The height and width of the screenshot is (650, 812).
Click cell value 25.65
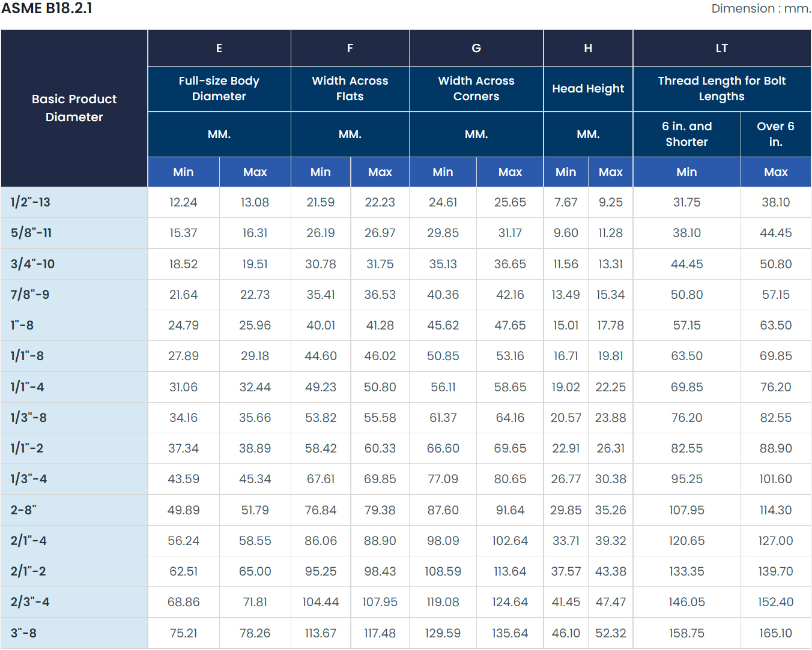[510, 202]
